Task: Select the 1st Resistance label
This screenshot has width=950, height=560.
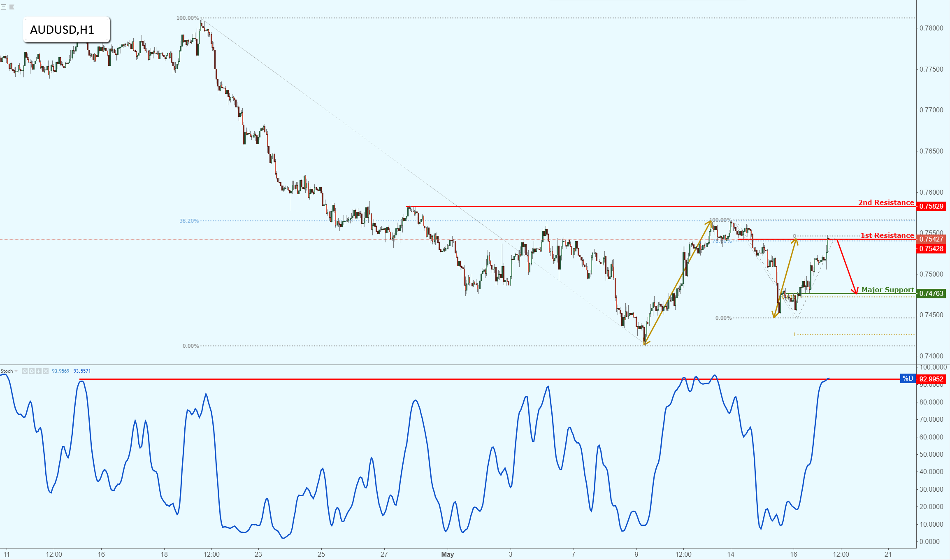Action: 887,235
